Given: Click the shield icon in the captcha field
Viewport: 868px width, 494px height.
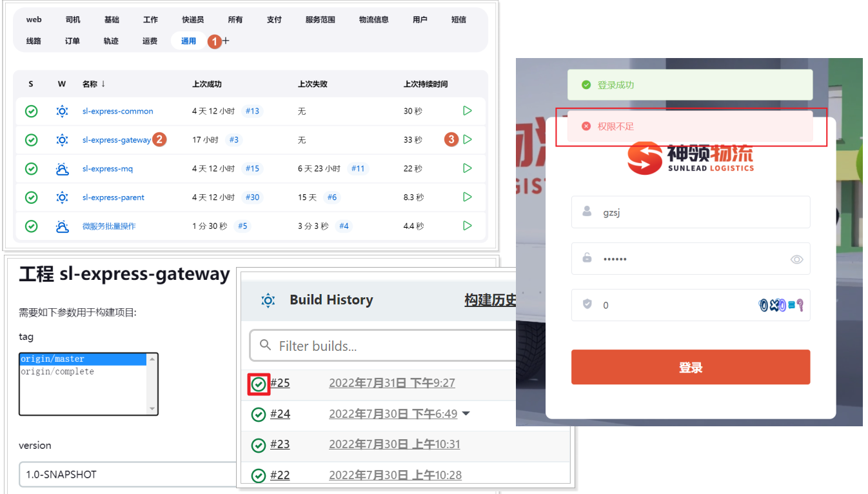Looking at the screenshot, I should pos(587,304).
